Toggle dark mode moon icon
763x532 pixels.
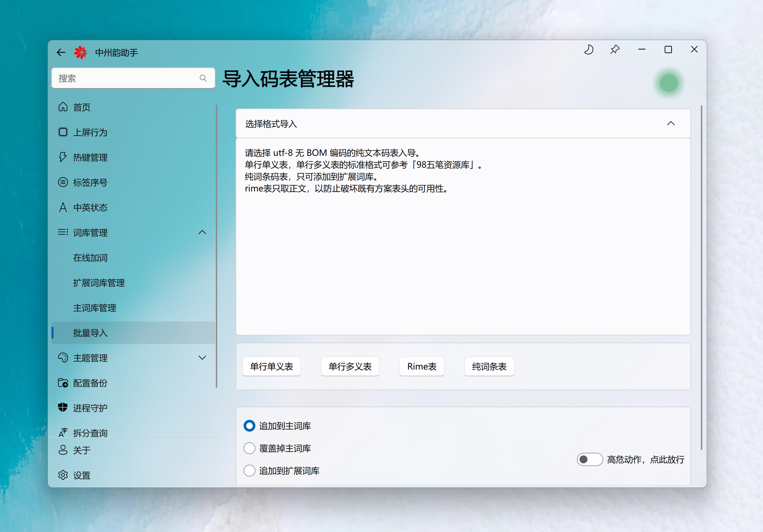point(588,50)
